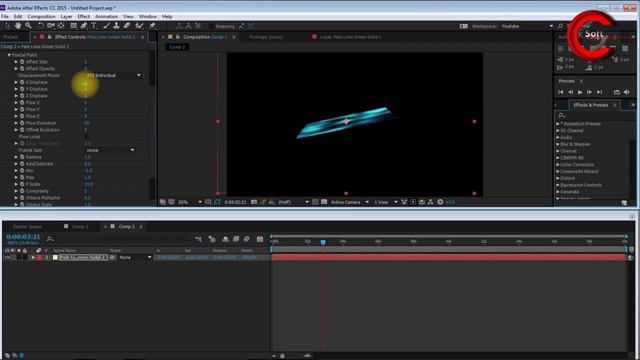
Task: Click the timeline current time indicator
Action: pyautogui.click(x=323, y=242)
